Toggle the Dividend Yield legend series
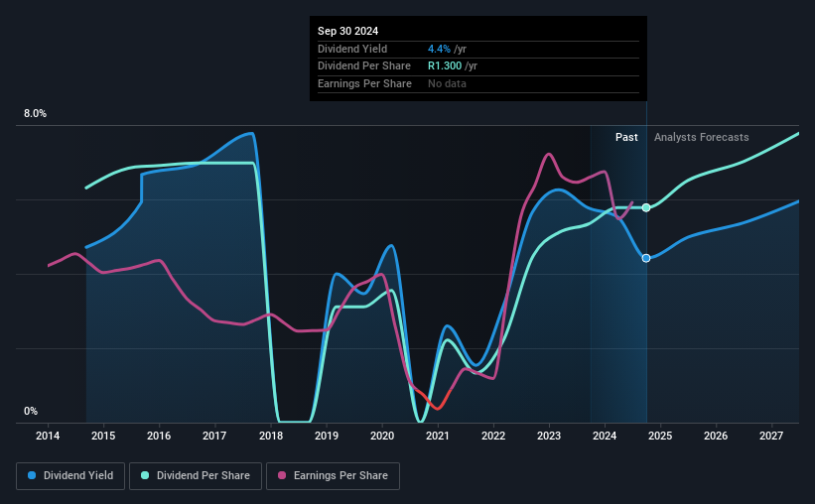Image resolution: width=815 pixels, height=504 pixels. 70,476
